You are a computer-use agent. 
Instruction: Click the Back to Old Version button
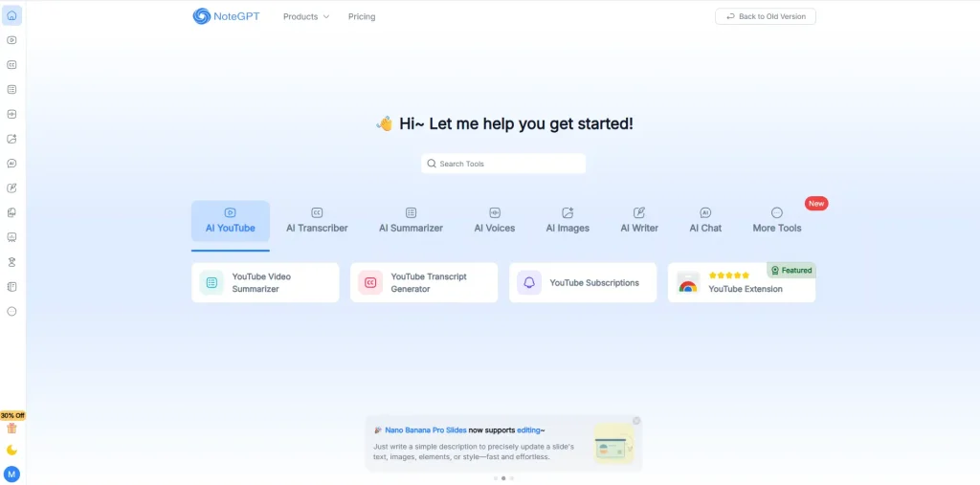[766, 16]
